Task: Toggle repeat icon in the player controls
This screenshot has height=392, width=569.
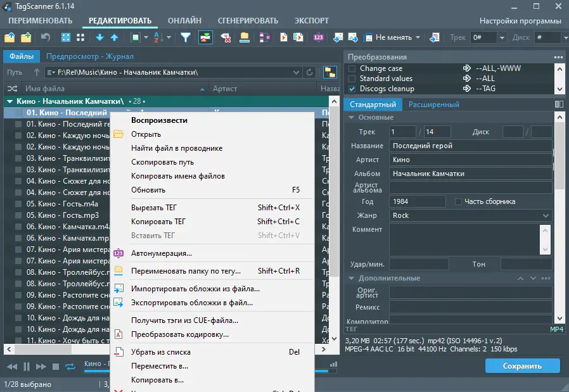Action: (x=70, y=367)
